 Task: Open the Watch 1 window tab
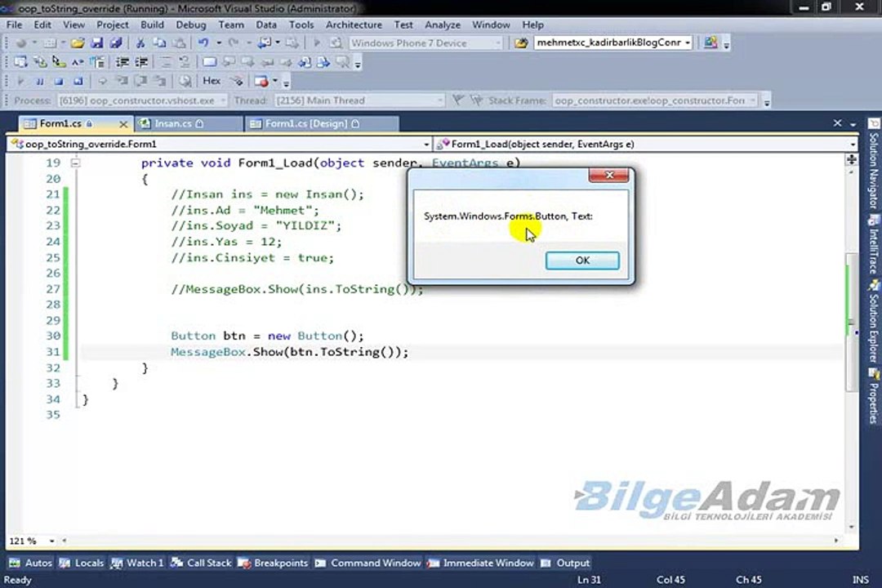point(138,563)
